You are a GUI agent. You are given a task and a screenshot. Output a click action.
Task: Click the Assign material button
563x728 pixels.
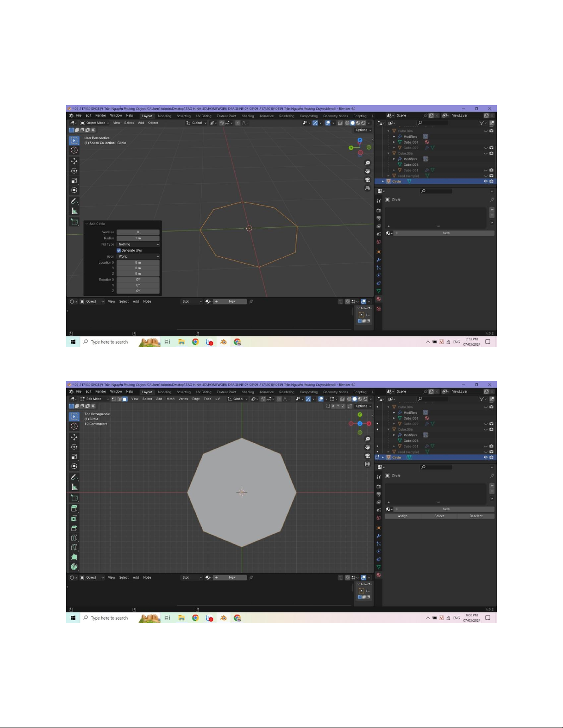pos(403,516)
